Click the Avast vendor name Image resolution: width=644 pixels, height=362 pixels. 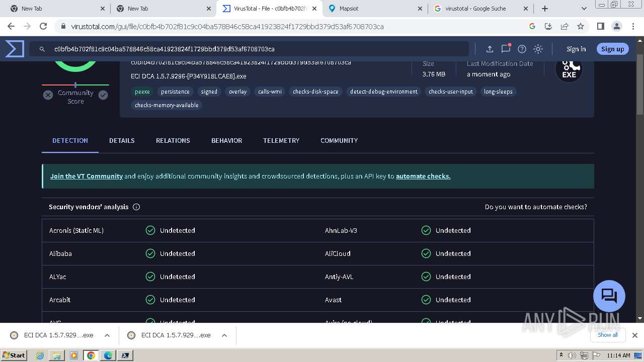click(x=333, y=300)
